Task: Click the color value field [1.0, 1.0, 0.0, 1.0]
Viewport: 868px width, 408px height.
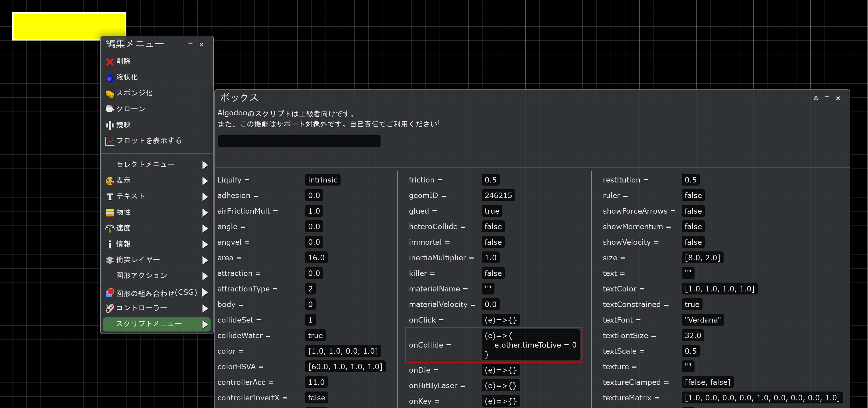Action: click(x=343, y=351)
